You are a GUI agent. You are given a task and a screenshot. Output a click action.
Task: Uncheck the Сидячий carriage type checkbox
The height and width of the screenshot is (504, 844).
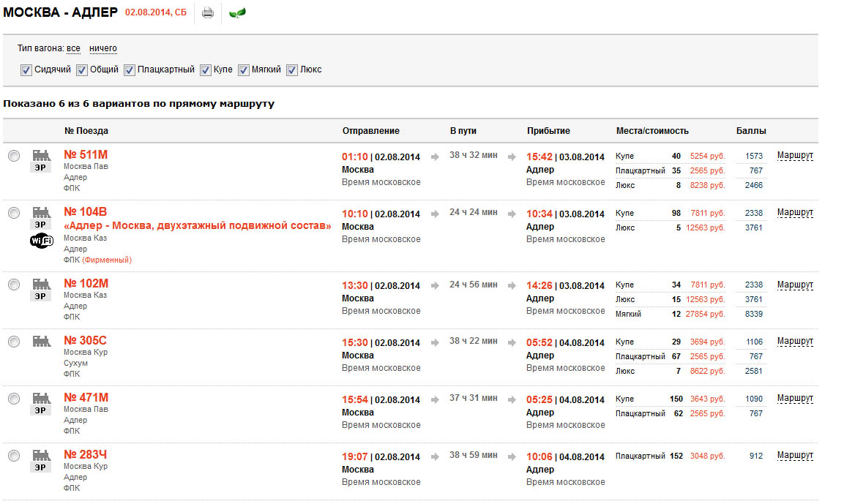(x=26, y=70)
